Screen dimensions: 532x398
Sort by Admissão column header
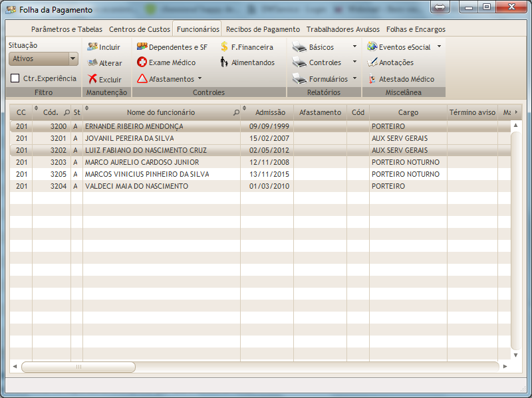click(x=270, y=112)
